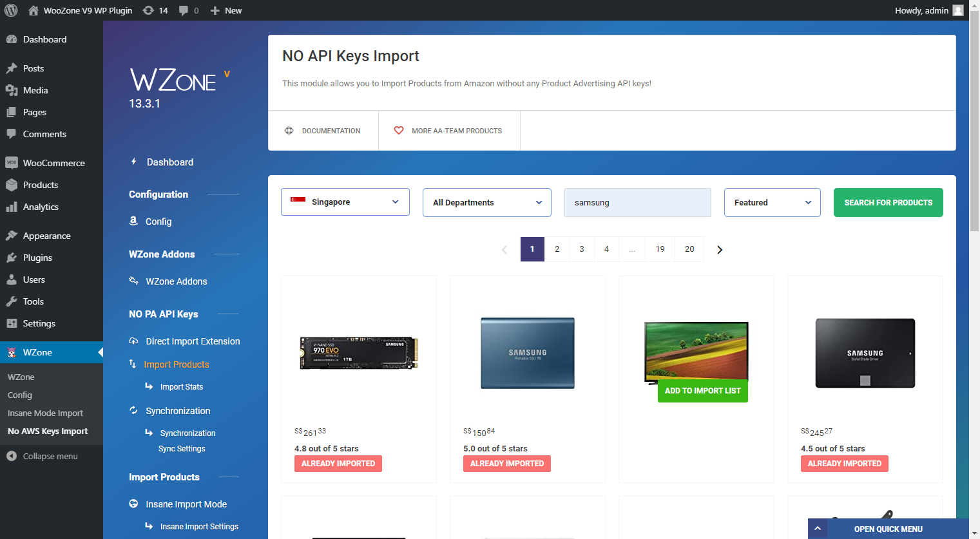Open admin user avatar icon
Viewport: 980px width, 539px height.
point(958,10)
